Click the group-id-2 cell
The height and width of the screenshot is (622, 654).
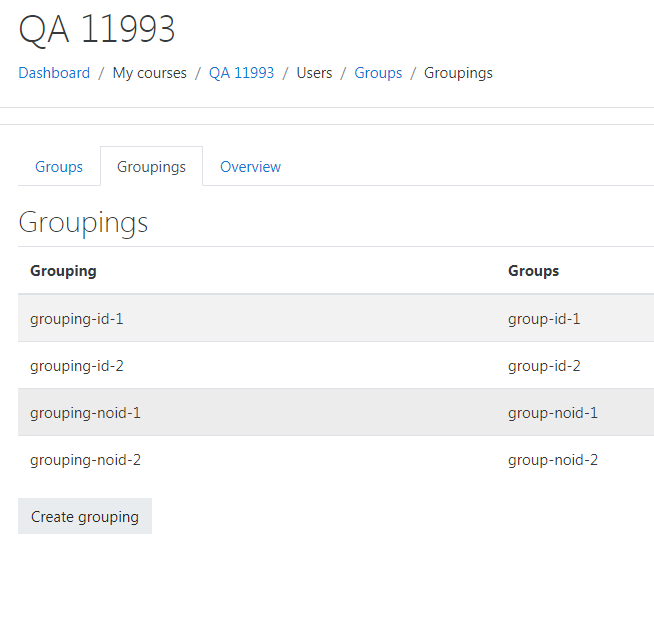click(x=544, y=366)
